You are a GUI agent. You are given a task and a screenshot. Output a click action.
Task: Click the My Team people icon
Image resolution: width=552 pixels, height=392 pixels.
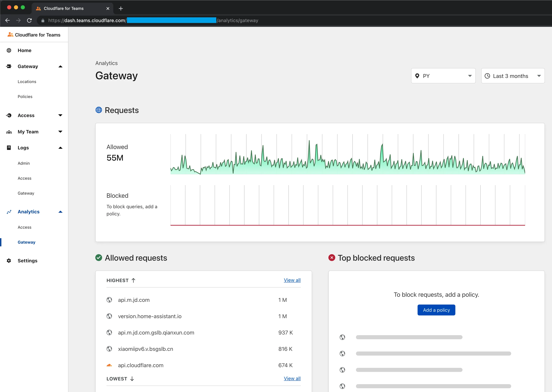click(x=9, y=132)
